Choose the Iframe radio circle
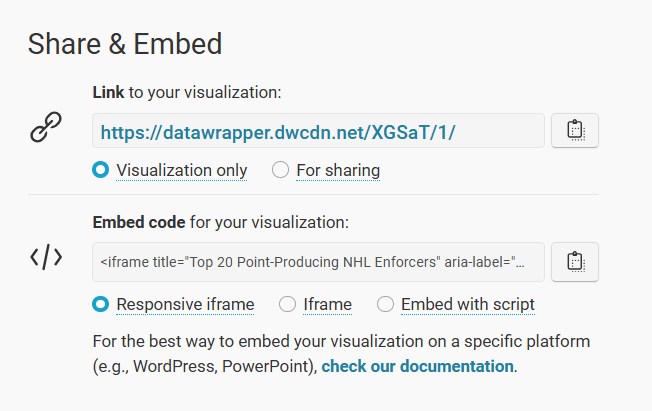 coord(287,304)
